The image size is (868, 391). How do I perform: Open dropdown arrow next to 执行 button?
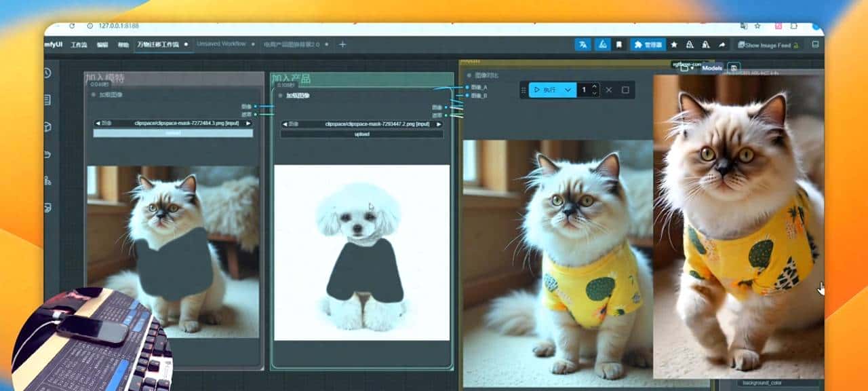point(568,90)
